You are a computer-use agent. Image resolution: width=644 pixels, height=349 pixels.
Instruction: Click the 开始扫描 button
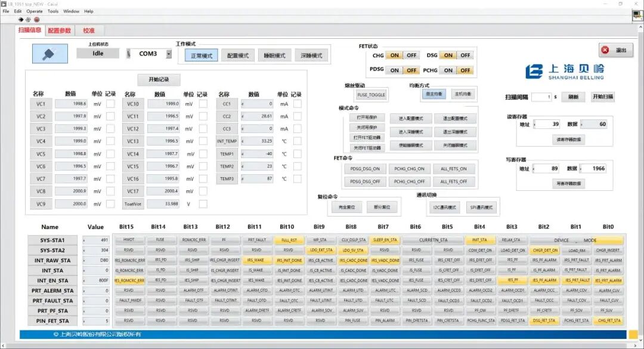(602, 97)
